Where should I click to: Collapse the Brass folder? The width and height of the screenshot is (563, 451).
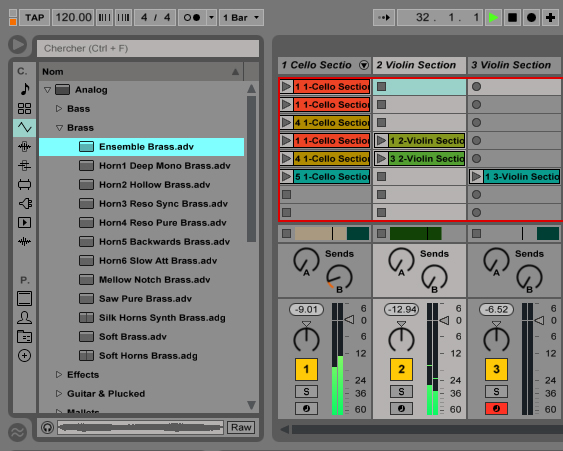click(60, 128)
